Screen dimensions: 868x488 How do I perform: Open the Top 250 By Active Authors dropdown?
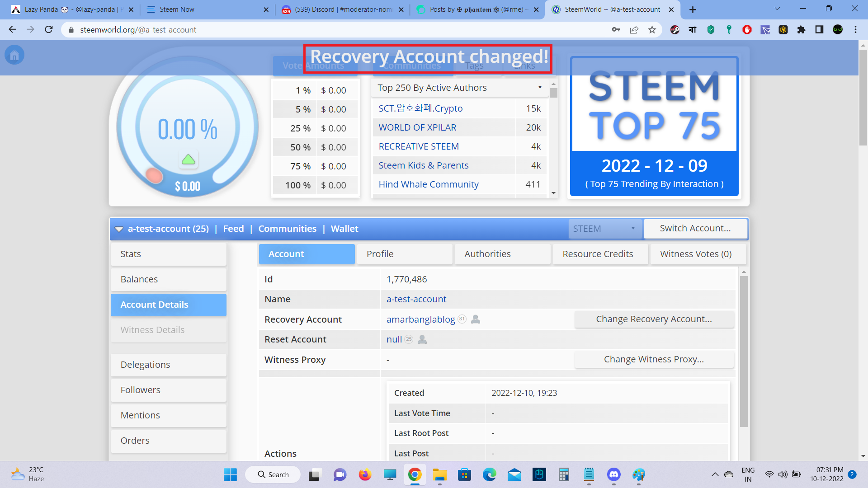(459, 88)
